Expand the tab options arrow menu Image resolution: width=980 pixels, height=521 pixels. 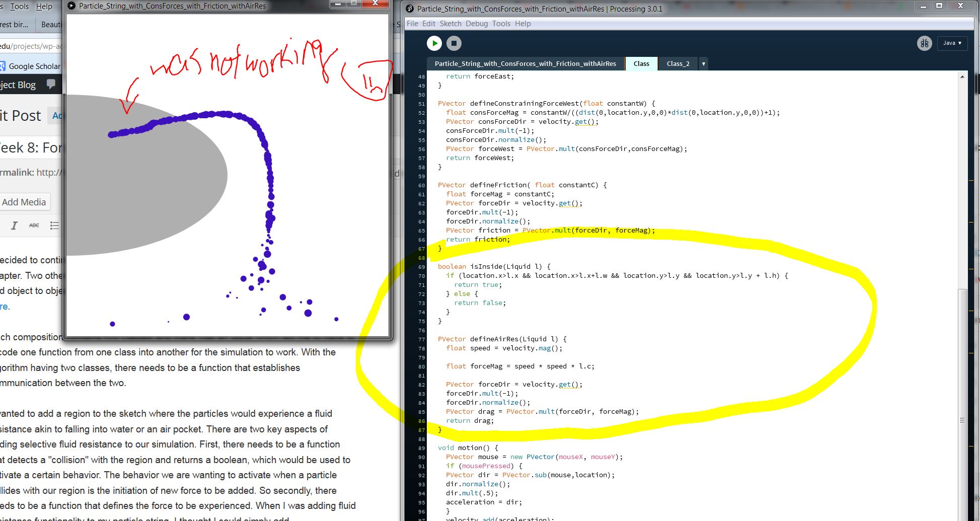[703, 64]
